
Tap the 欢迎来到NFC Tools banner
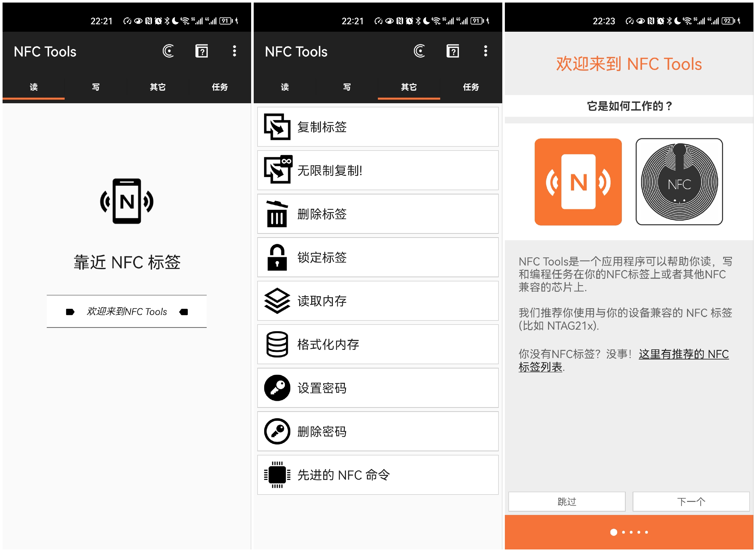point(127,312)
